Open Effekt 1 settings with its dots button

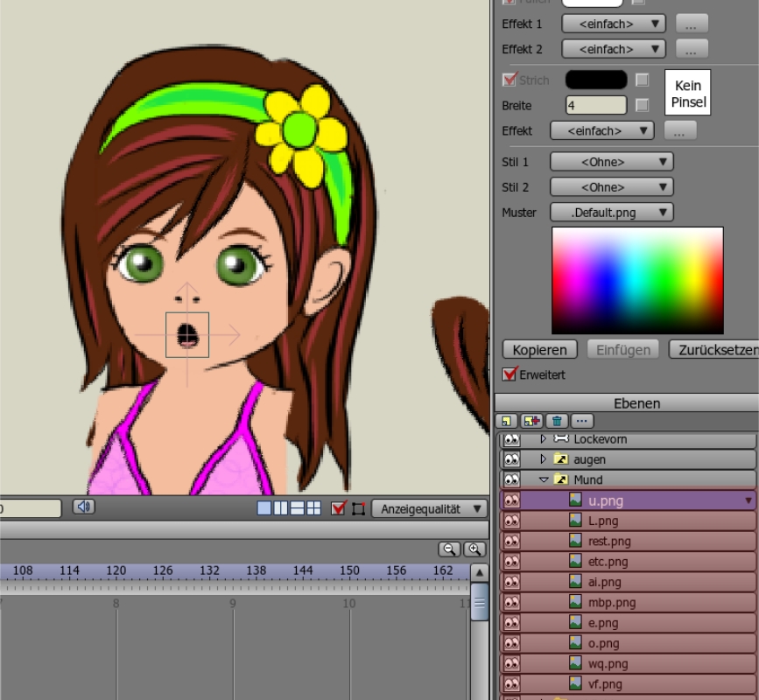coord(692,24)
